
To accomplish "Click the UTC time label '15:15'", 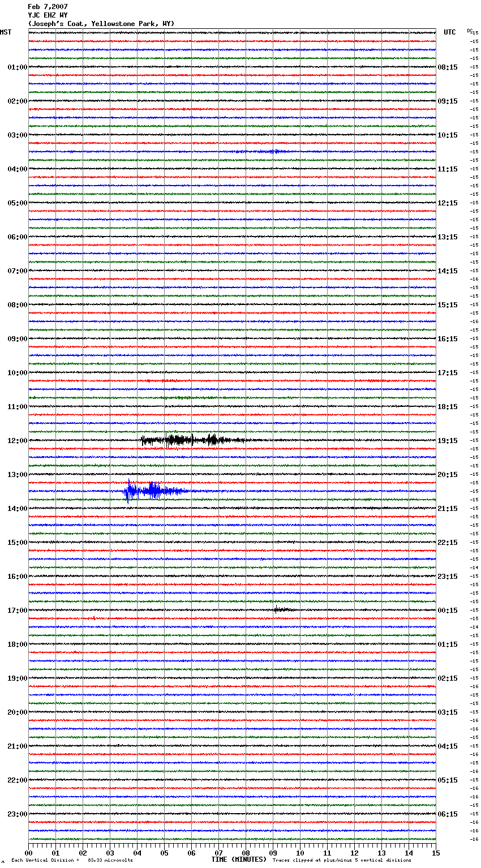I will tap(448, 305).
